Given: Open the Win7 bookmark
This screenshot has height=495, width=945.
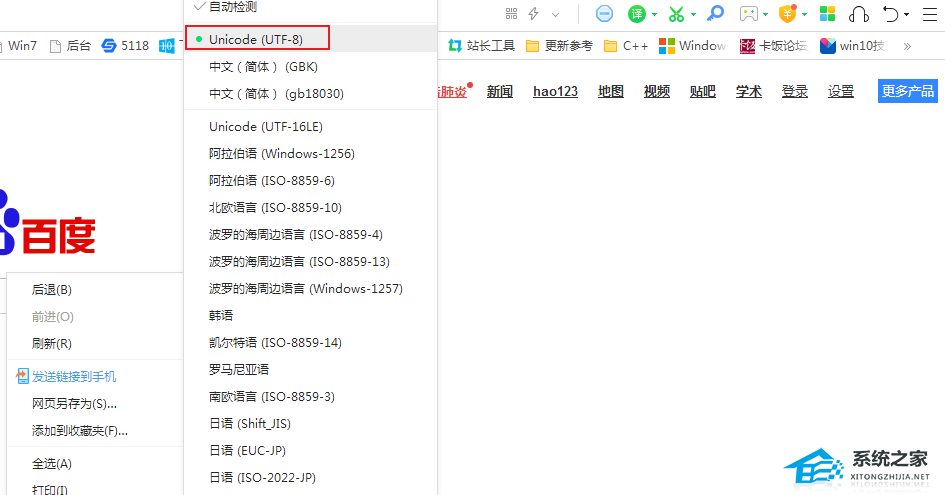Looking at the screenshot, I should [19, 46].
